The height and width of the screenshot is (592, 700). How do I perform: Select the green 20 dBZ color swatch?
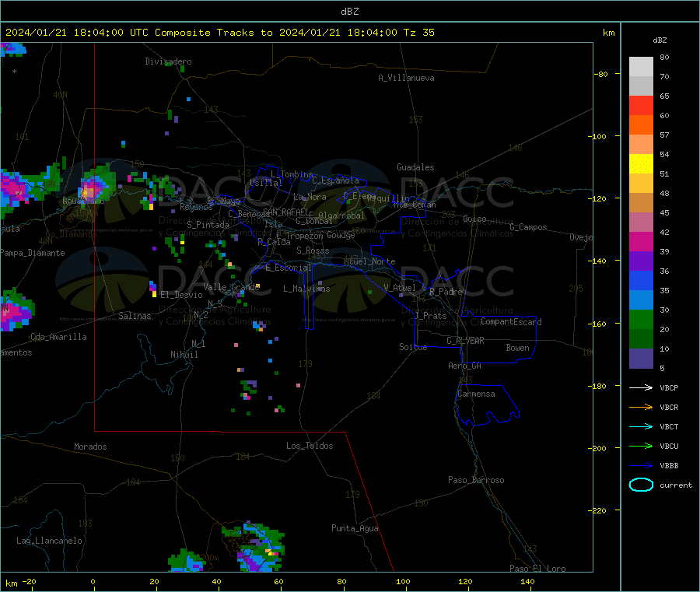pos(641,319)
